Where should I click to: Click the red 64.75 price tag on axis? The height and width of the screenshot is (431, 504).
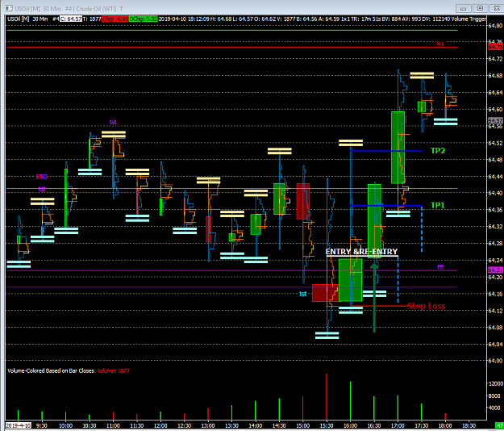(x=495, y=48)
